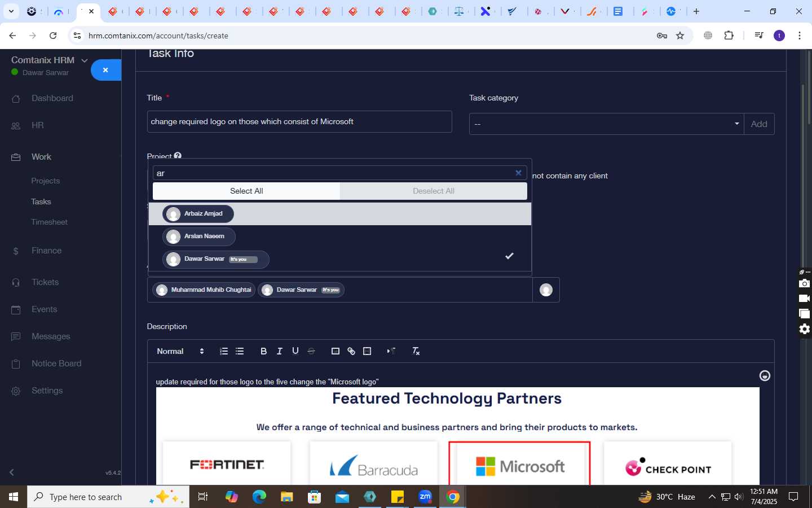The image size is (812, 508).
Task: Click the assign-to-me avatar button
Action: [546, 290]
